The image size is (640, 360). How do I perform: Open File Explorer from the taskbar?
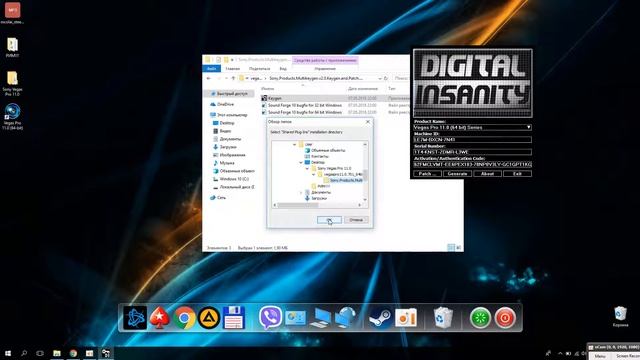coord(57,353)
